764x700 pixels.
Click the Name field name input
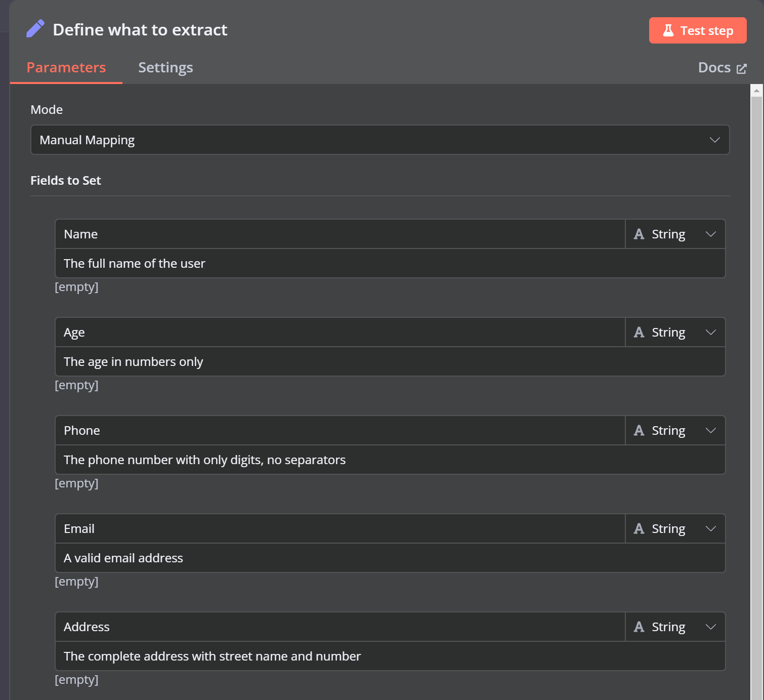coord(340,234)
